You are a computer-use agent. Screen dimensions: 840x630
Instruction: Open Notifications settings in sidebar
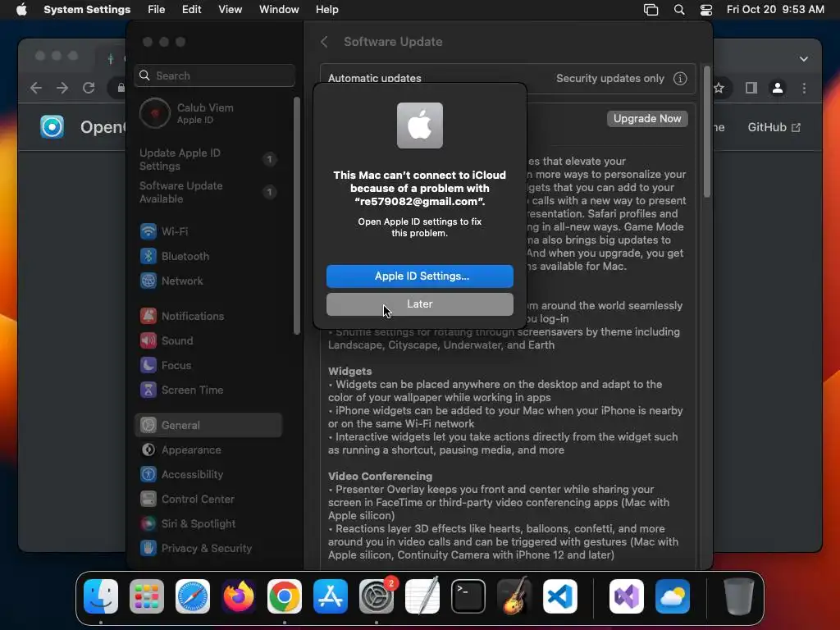(208, 316)
